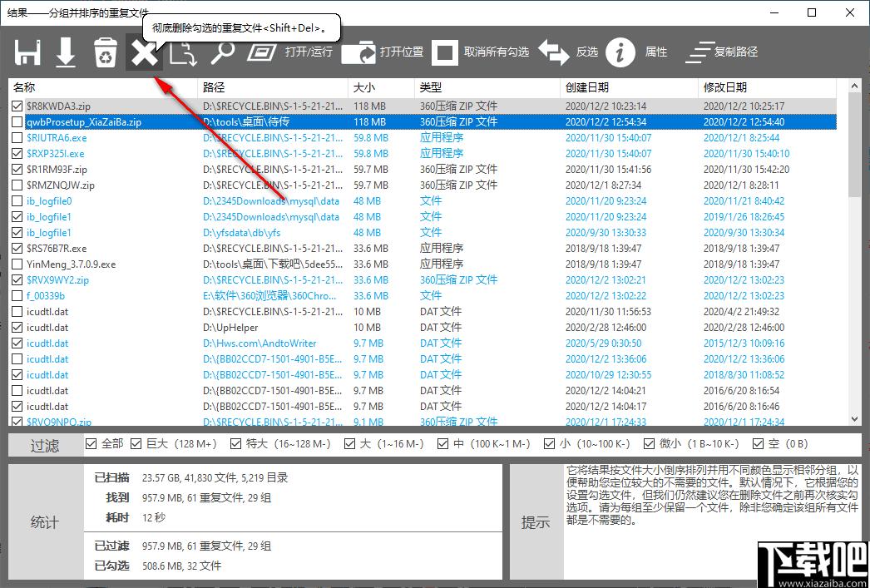
Task: Click the E:\软件\360浏览器 path cell
Action: tap(269, 296)
